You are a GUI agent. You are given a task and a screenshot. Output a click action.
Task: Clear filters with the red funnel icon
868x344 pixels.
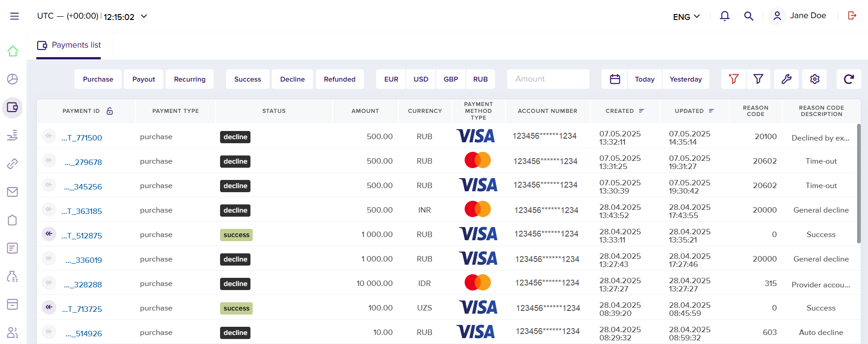tap(734, 79)
